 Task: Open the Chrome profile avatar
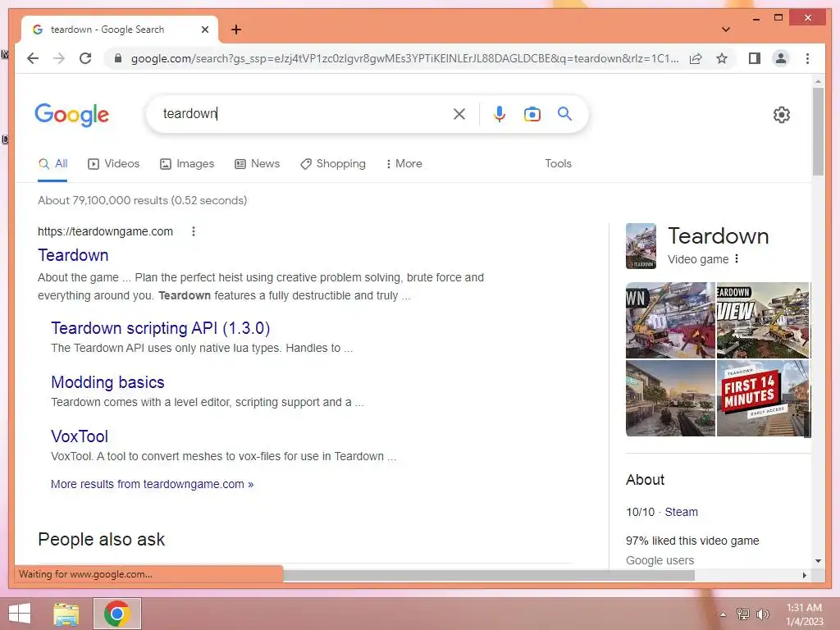click(x=781, y=58)
